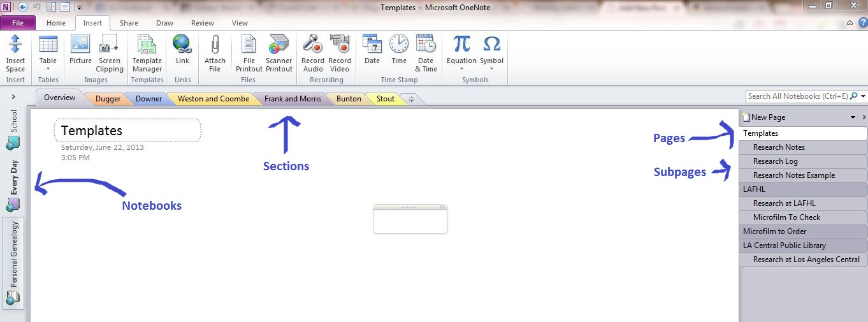The height and width of the screenshot is (322, 868).
Task: Open Microfilm to Order page
Action: click(804, 231)
